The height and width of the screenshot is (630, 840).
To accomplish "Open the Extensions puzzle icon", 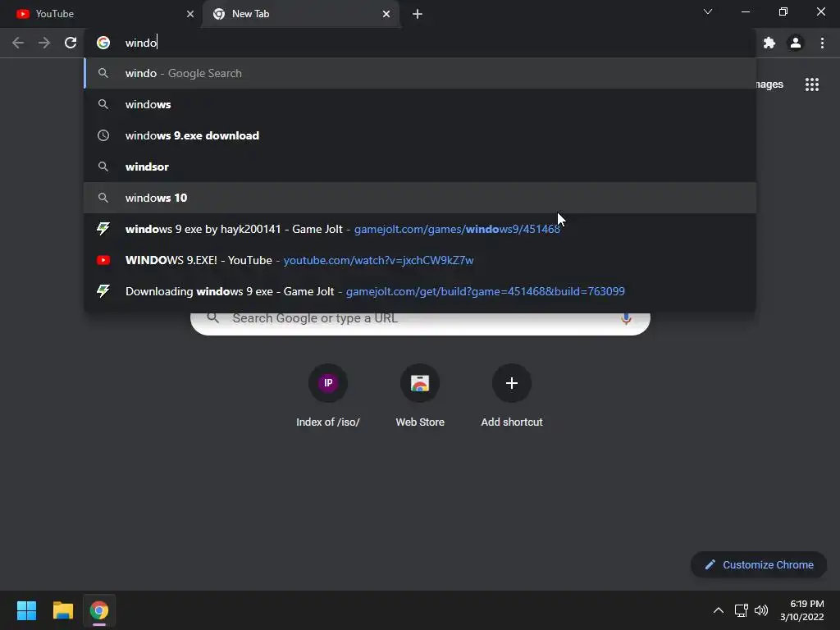I will pyautogui.click(x=769, y=43).
